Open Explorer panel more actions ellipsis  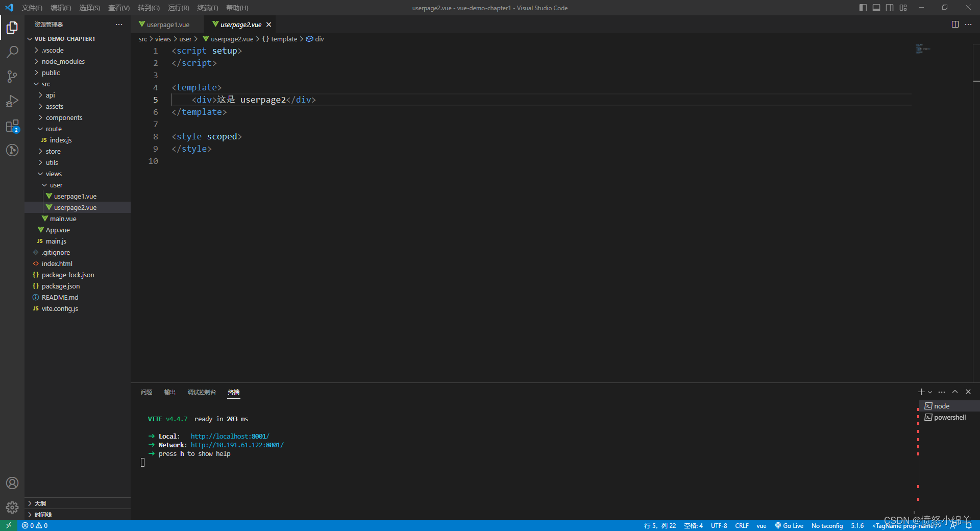pyautogui.click(x=119, y=25)
